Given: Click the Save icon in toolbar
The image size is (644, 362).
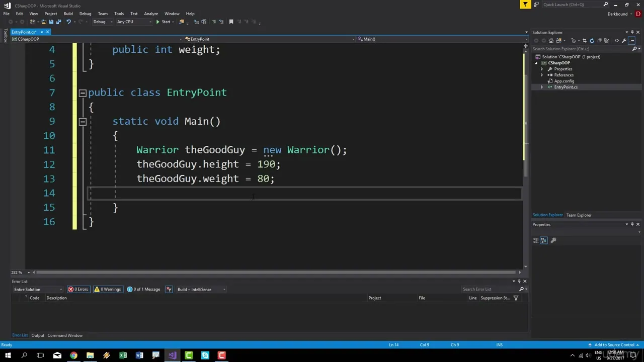Looking at the screenshot, I should coord(51,22).
